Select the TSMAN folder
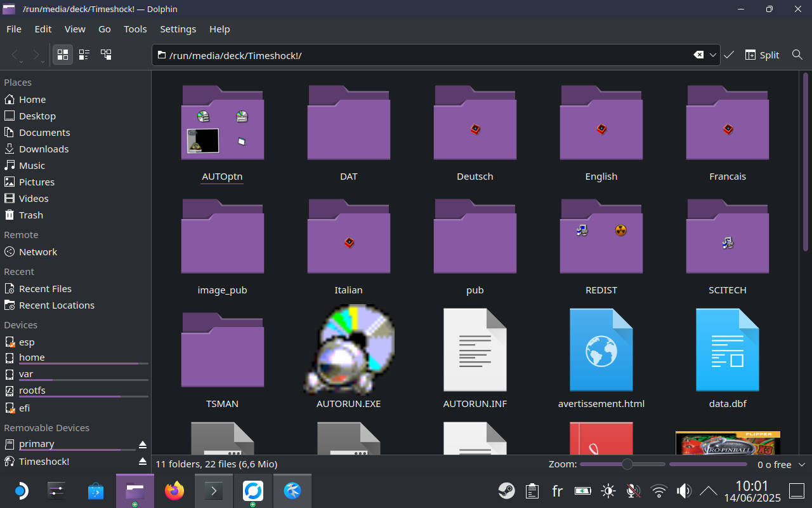Image resolution: width=812 pixels, height=508 pixels. (x=222, y=359)
